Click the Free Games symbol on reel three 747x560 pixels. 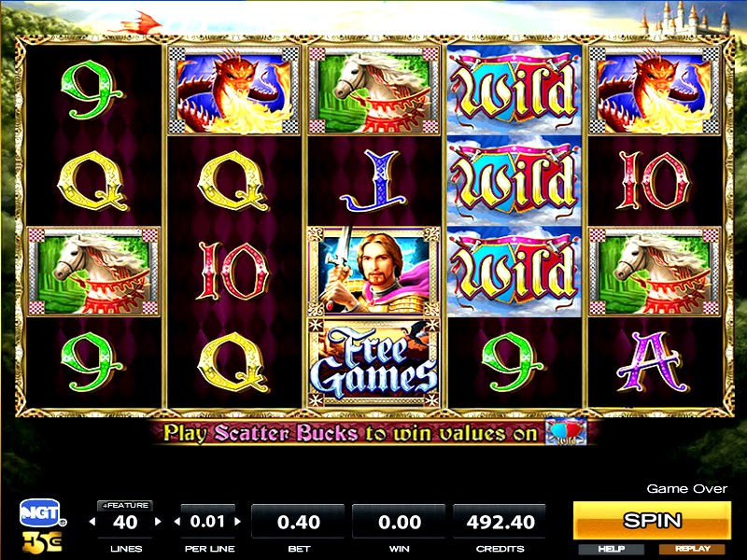(374, 363)
